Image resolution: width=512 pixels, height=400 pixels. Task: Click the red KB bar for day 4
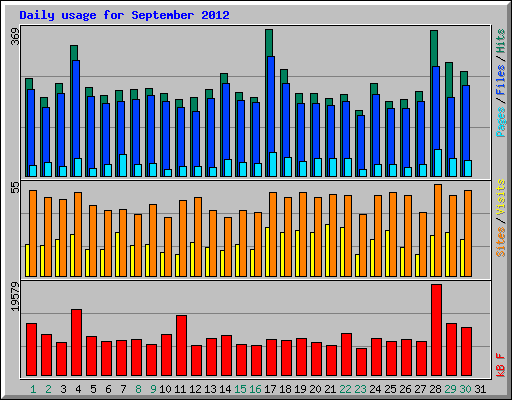pyautogui.click(x=76, y=343)
